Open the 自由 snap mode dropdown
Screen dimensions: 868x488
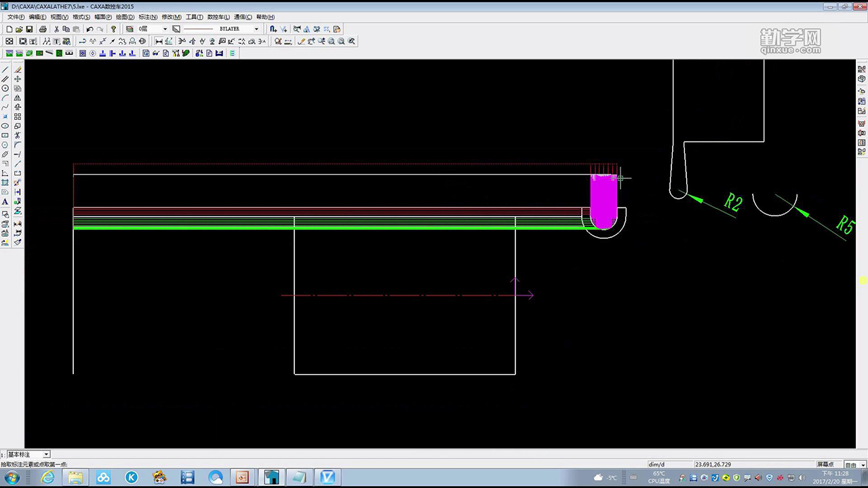(863, 465)
